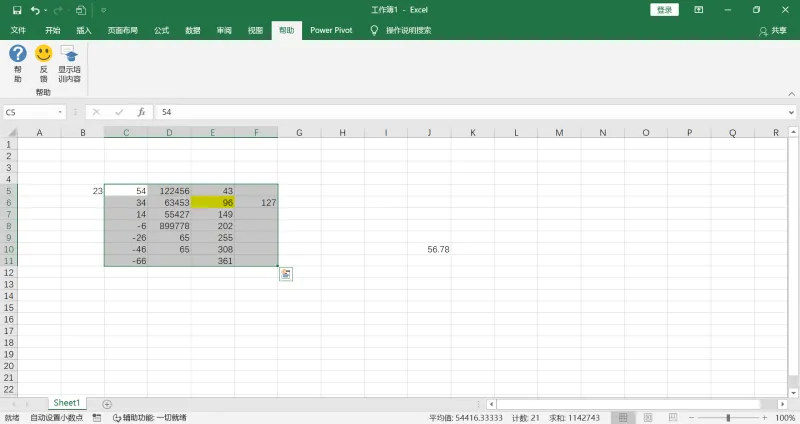Screen dimensions: 800x424
Task: Select the Sheet1 worksheet tab
Action: pos(67,403)
